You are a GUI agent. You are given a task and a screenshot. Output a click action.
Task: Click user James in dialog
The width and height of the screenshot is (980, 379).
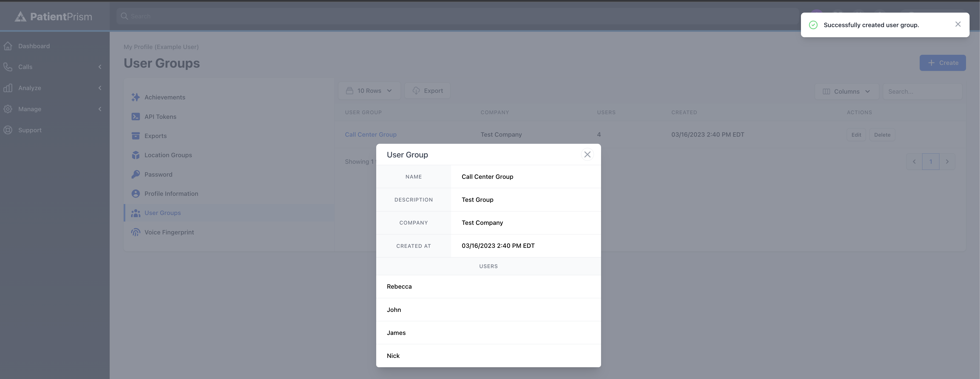488,333
